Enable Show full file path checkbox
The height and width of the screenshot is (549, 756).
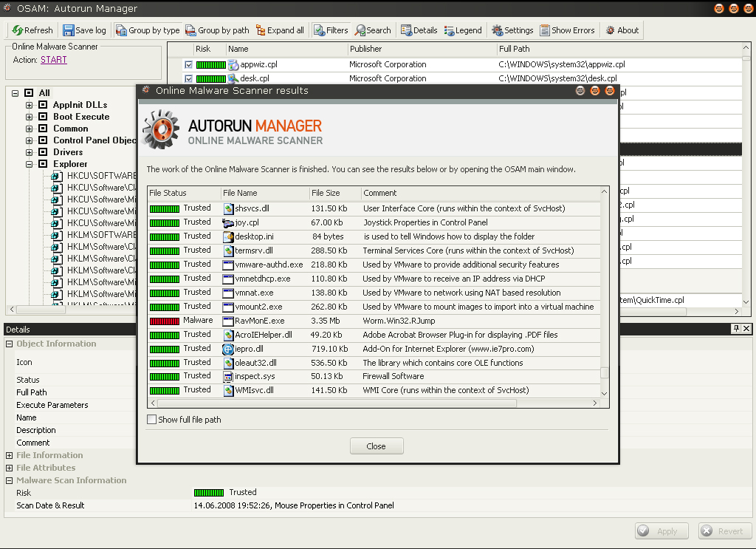tap(151, 419)
